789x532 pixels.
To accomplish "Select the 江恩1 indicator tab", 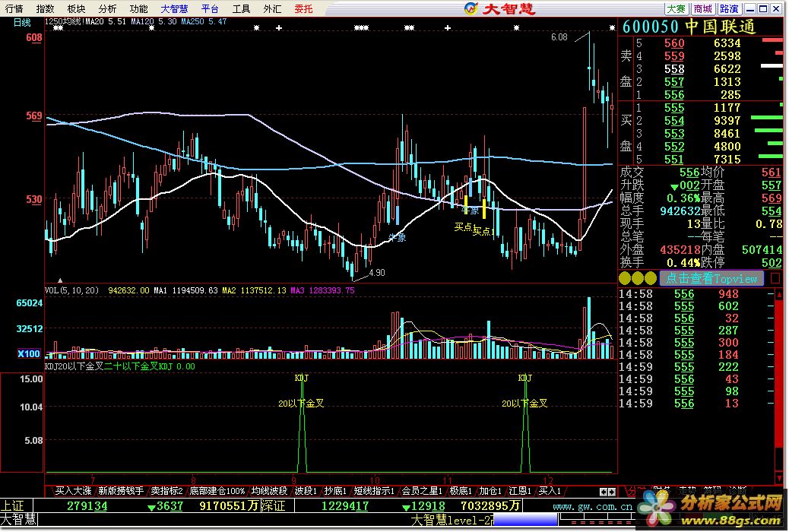I will coord(520,491).
